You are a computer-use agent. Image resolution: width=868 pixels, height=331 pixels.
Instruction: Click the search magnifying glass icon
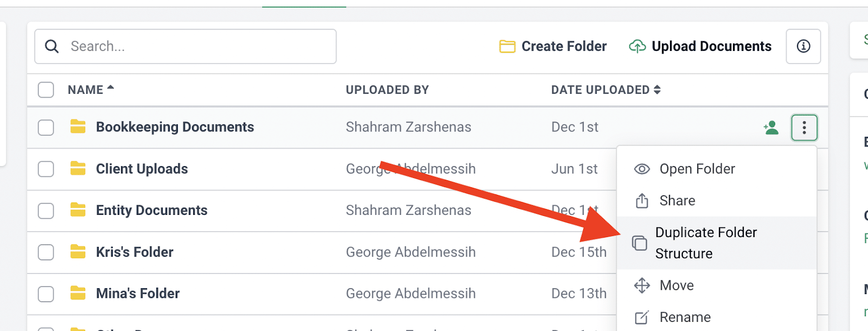(x=52, y=46)
